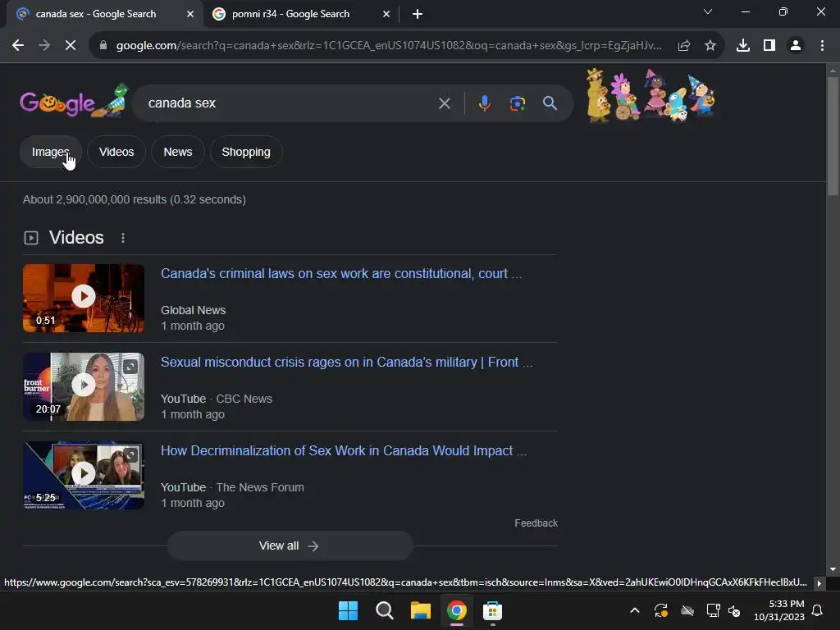Screen dimensions: 840x630
Task: Bookmark this page with the star
Action: 710,46
